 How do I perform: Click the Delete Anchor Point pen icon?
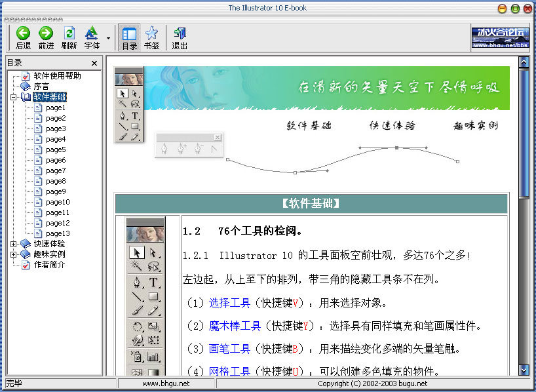(x=198, y=149)
